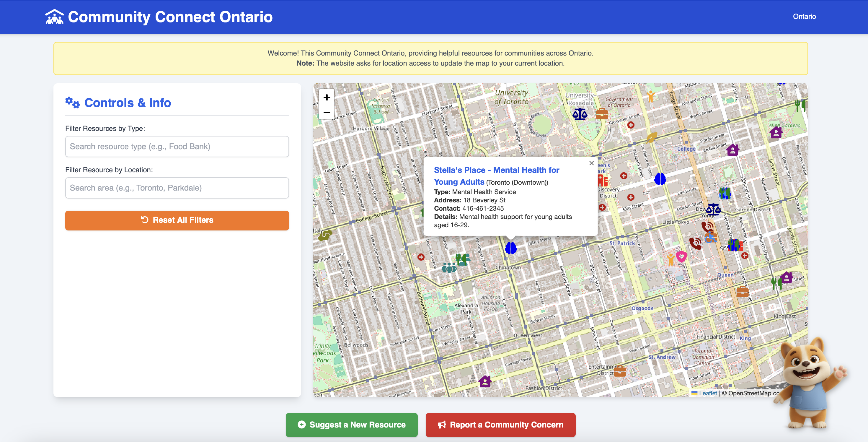Image resolution: width=868 pixels, height=442 pixels.
Task: Zoom in the map with plus button
Action: coord(327,97)
